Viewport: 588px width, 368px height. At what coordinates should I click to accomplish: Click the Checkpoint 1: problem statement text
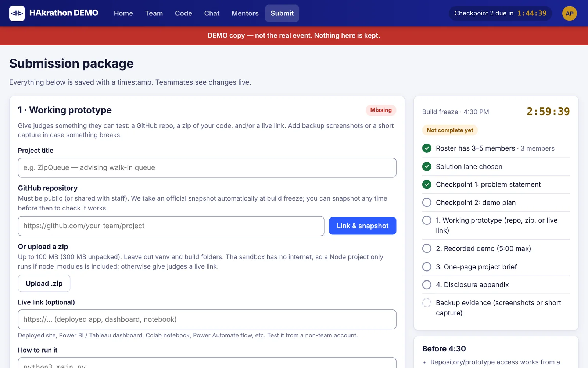(x=488, y=184)
